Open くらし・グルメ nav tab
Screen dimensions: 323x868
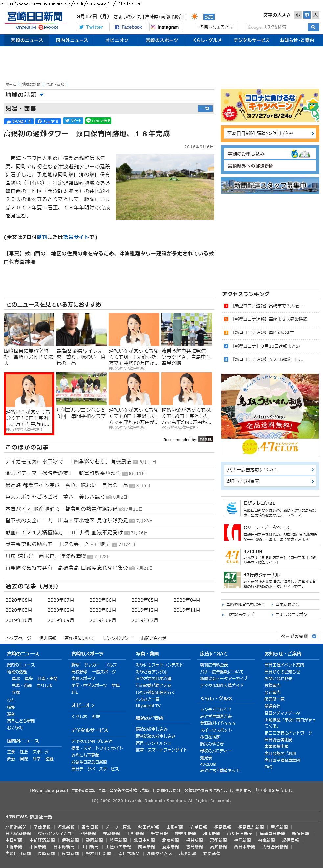tap(207, 40)
